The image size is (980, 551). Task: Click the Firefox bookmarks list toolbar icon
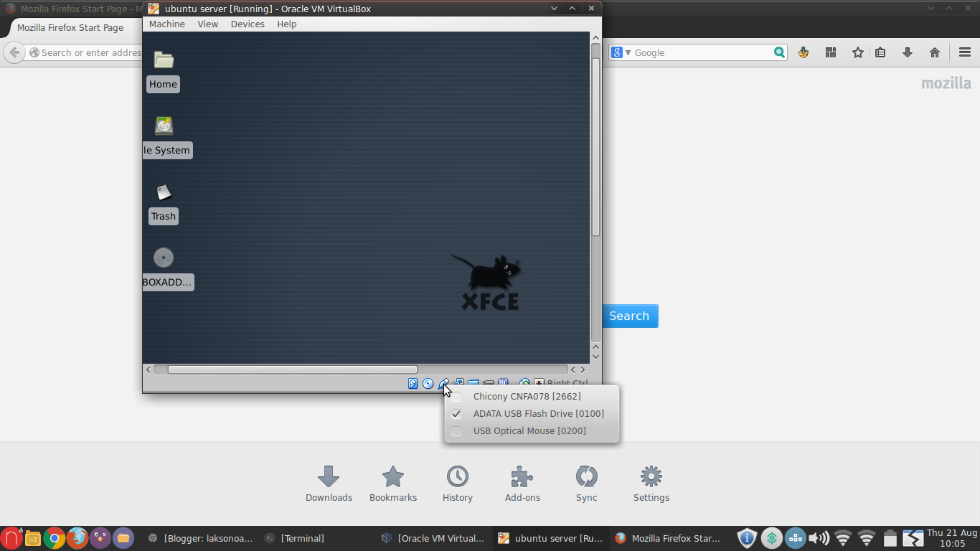click(x=880, y=52)
